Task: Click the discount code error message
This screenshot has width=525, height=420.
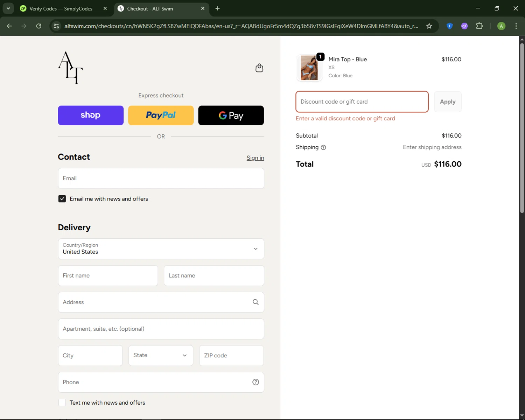Action: (x=345, y=119)
